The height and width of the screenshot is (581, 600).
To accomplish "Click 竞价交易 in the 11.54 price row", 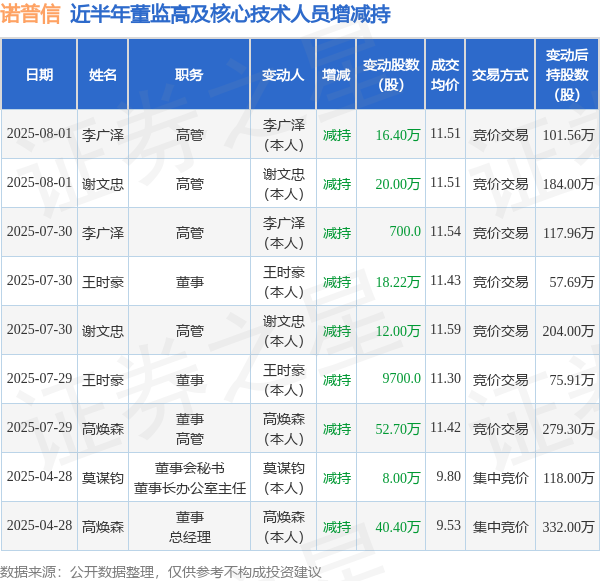I will point(500,233).
